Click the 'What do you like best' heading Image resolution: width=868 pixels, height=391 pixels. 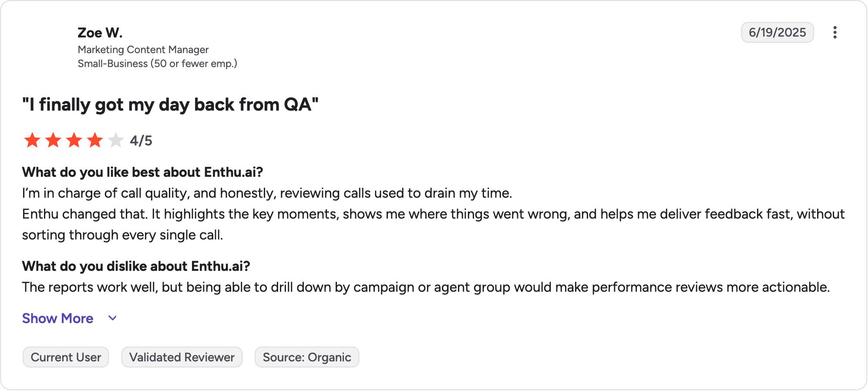click(x=143, y=172)
